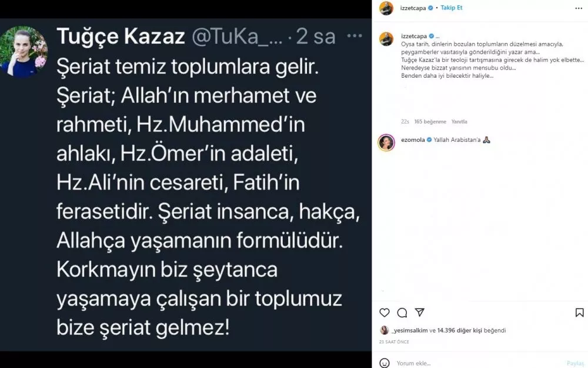The width and height of the screenshot is (588, 368).
Task: Open the ezomola username link
Action: [413, 140]
